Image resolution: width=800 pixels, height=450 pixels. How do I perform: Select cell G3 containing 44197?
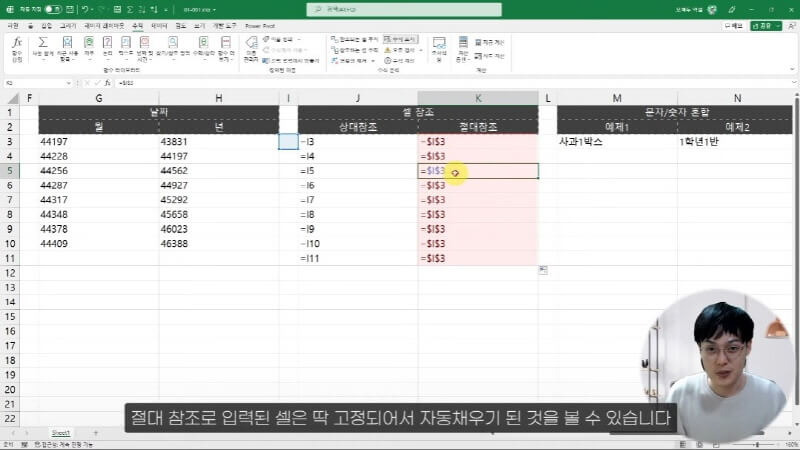click(x=99, y=142)
